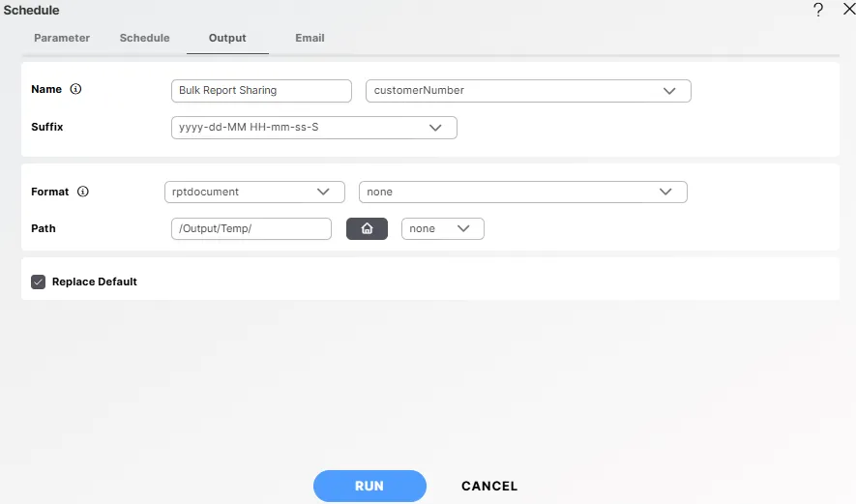
Task: Click the info icon next to Name
Action: coord(76,89)
